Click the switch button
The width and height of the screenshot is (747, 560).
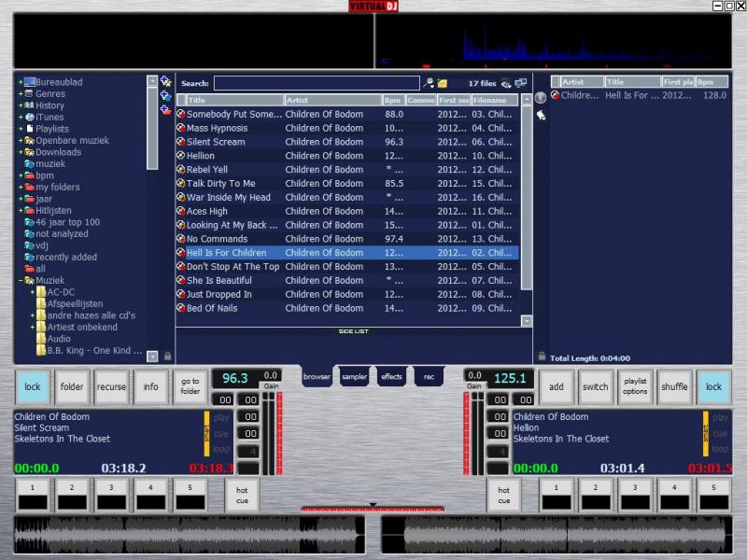coord(595,386)
